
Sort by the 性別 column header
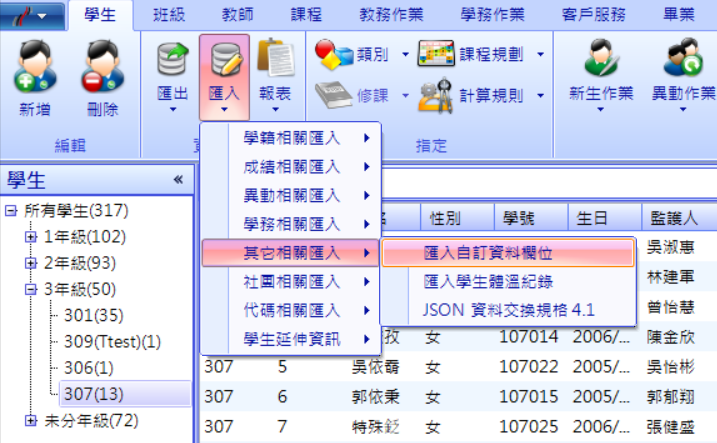click(457, 219)
